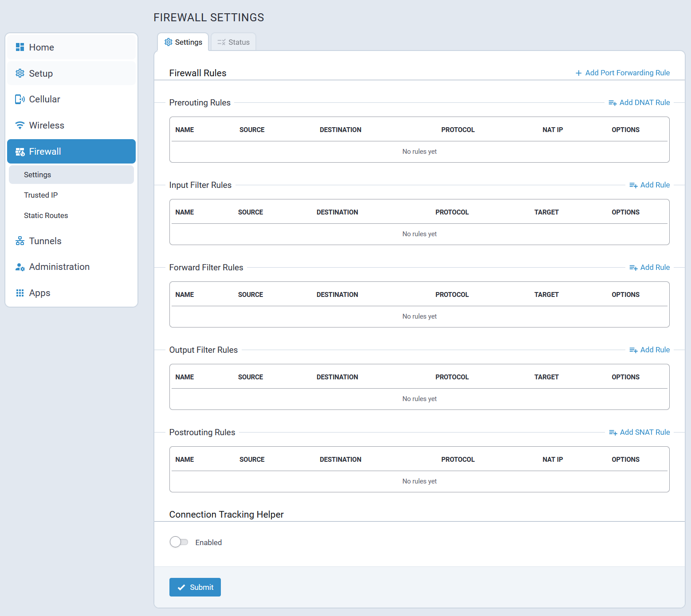The width and height of the screenshot is (691, 616).
Task: Switch to the Status tab
Action: [233, 42]
